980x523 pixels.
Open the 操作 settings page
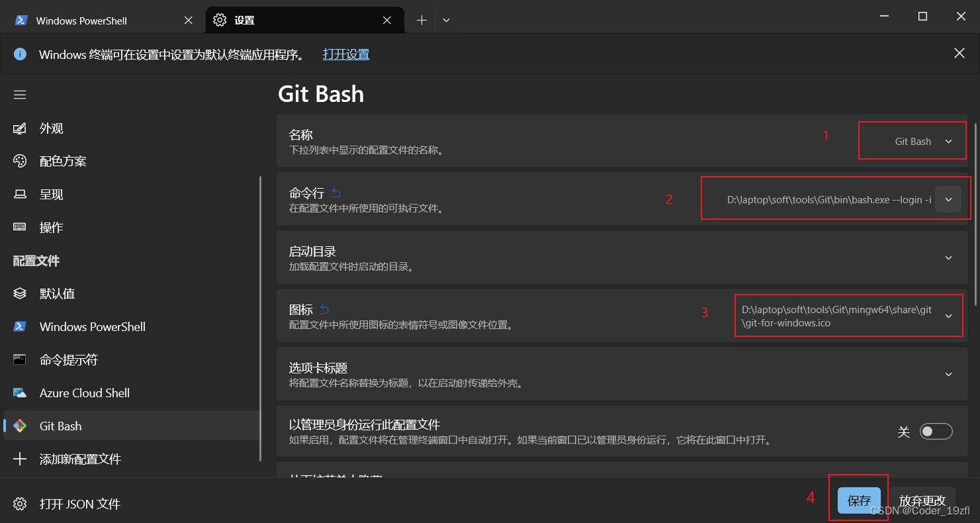pyautogui.click(x=131, y=228)
